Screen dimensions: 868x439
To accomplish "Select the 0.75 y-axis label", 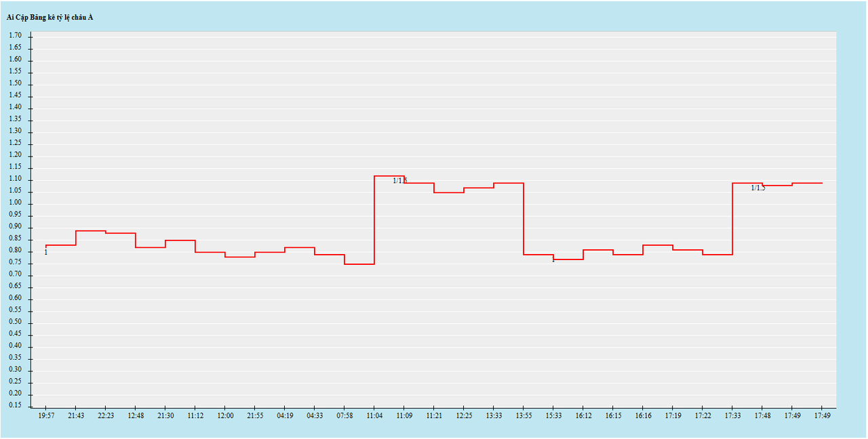I will coord(16,262).
